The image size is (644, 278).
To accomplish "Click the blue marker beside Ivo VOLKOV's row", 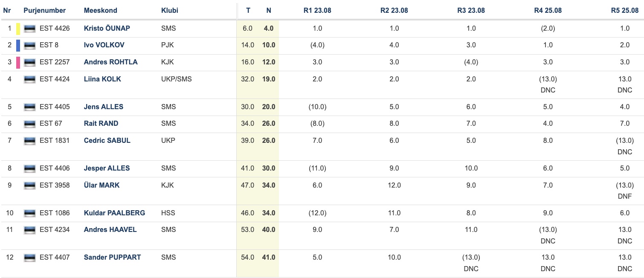I will [x=18, y=46].
